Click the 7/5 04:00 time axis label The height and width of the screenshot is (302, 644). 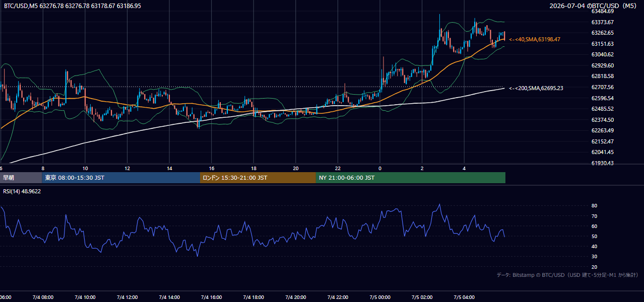464,297
